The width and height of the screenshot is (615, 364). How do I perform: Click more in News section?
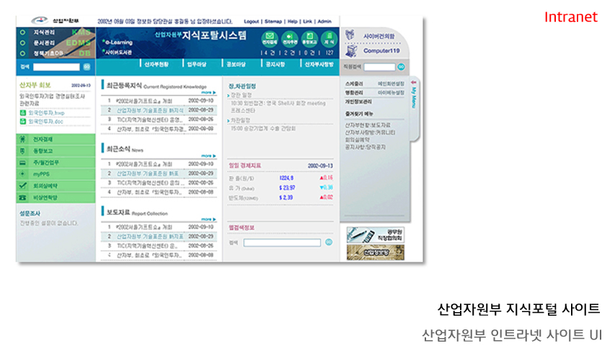click(208, 156)
